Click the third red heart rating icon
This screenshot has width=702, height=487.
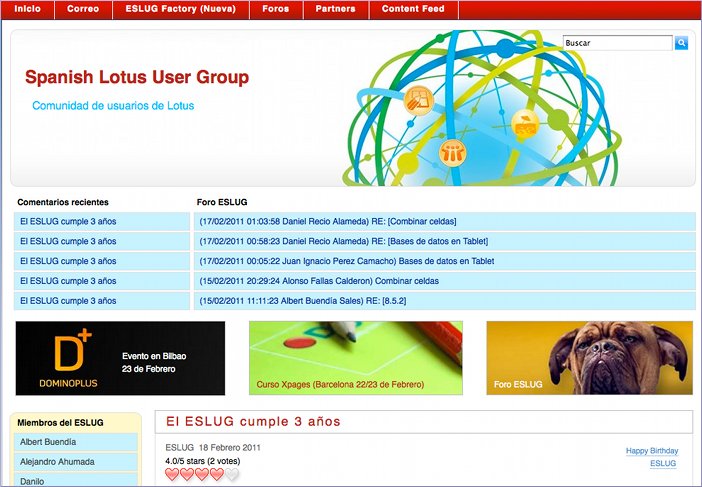click(202, 474)
